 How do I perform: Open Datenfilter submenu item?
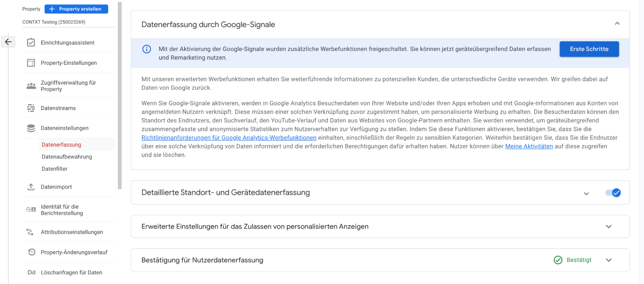pos(54,169)
